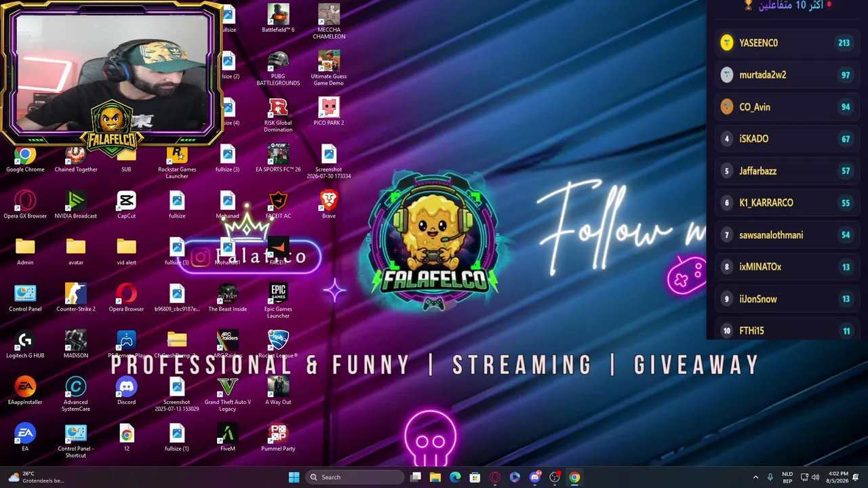868x488 pixels.
Task: Click the Discord shortcut on the desktop
Action: coord(126,391)
